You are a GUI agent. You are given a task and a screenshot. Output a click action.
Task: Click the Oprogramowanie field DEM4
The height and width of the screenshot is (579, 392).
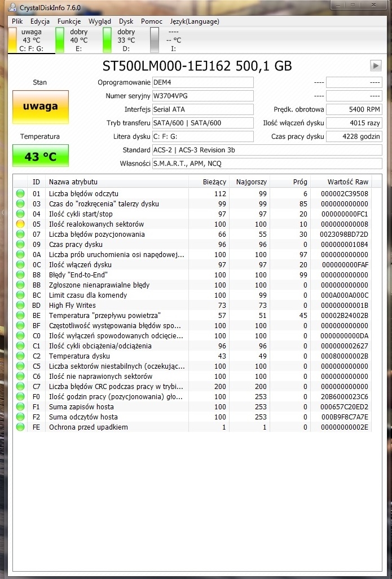203,82
